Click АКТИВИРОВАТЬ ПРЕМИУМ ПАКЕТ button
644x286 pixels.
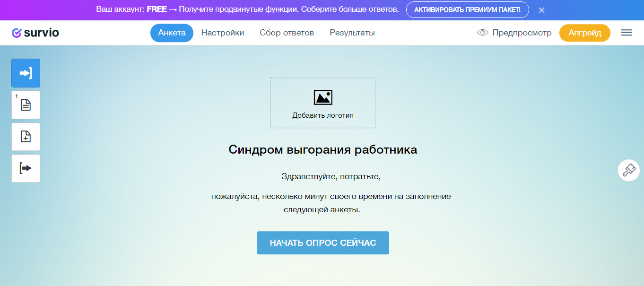point(468,9)
